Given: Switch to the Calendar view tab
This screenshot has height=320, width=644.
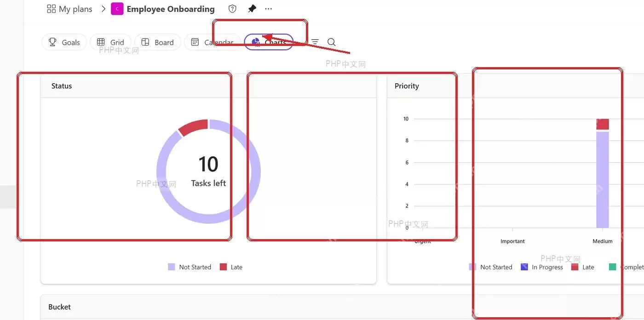Looking at the screenshot, I should [x=212, y=42].
